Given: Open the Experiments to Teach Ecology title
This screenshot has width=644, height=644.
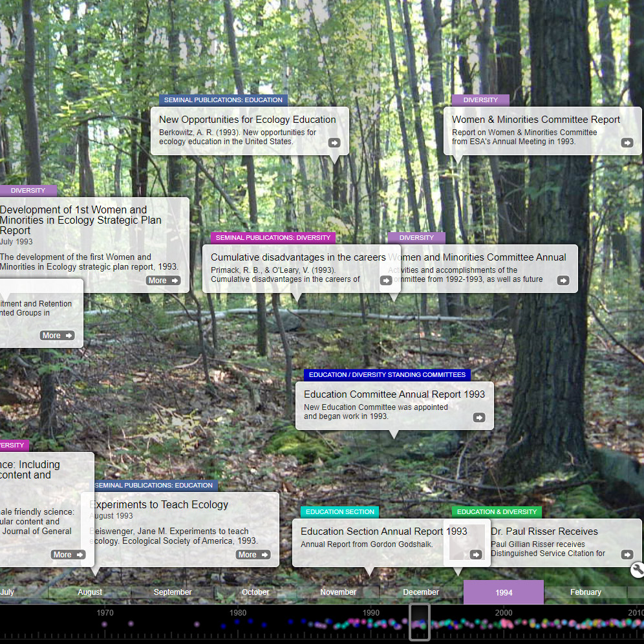Looking at the screenshot, I should point(158,505).
